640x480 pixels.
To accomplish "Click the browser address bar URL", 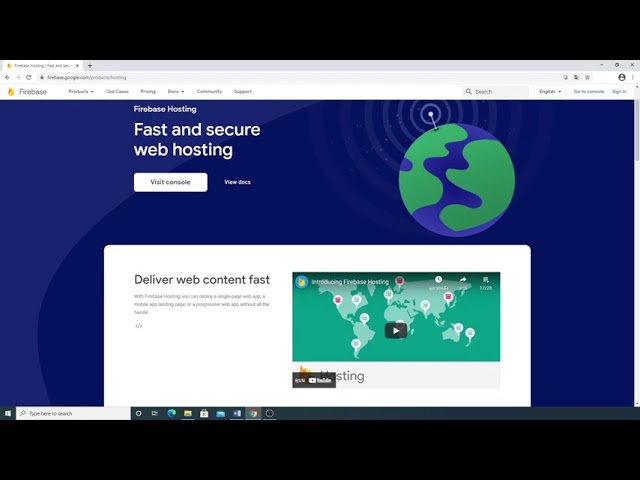I will pos(87,77).
